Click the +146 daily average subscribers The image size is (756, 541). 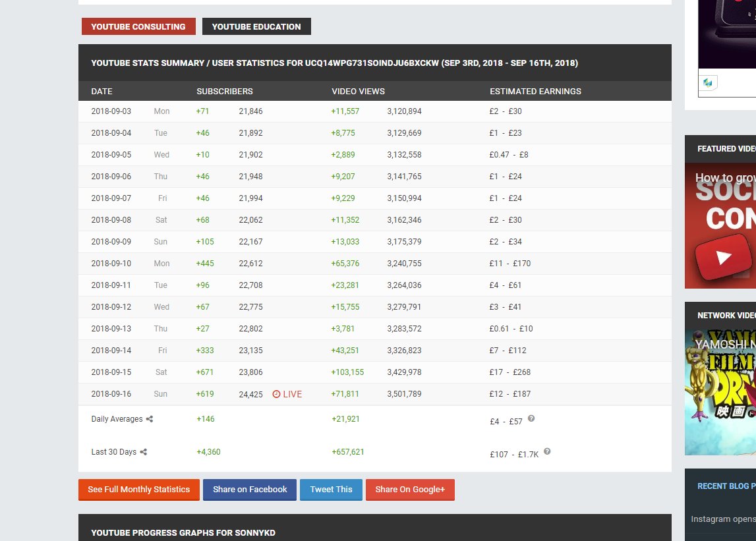[206, 419]
